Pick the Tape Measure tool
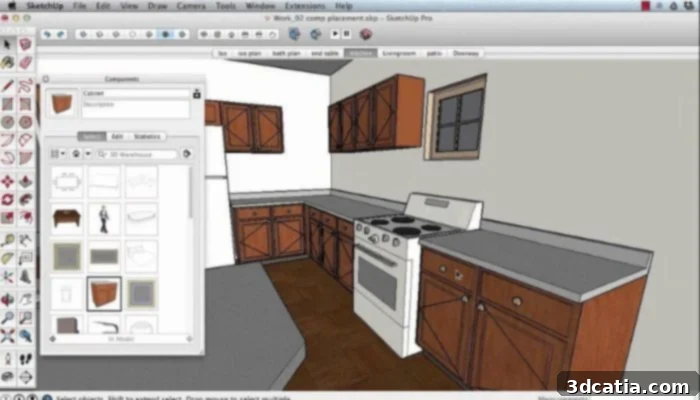Viewport: 700px width, 400px height. click(7, 240)
